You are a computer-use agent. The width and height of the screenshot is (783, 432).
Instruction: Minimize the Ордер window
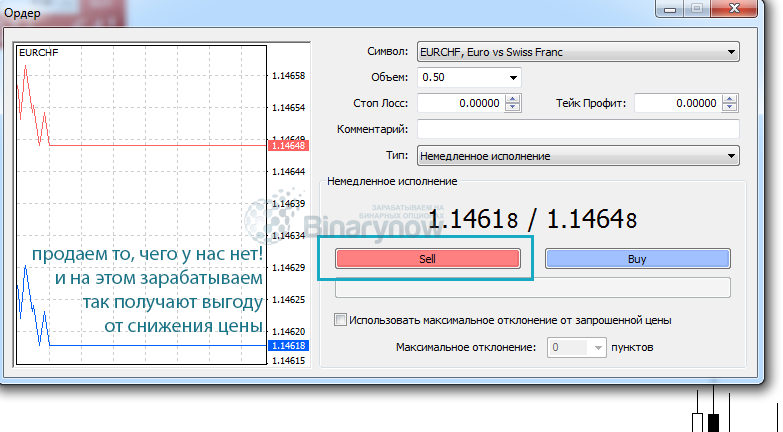coord(670,8)
